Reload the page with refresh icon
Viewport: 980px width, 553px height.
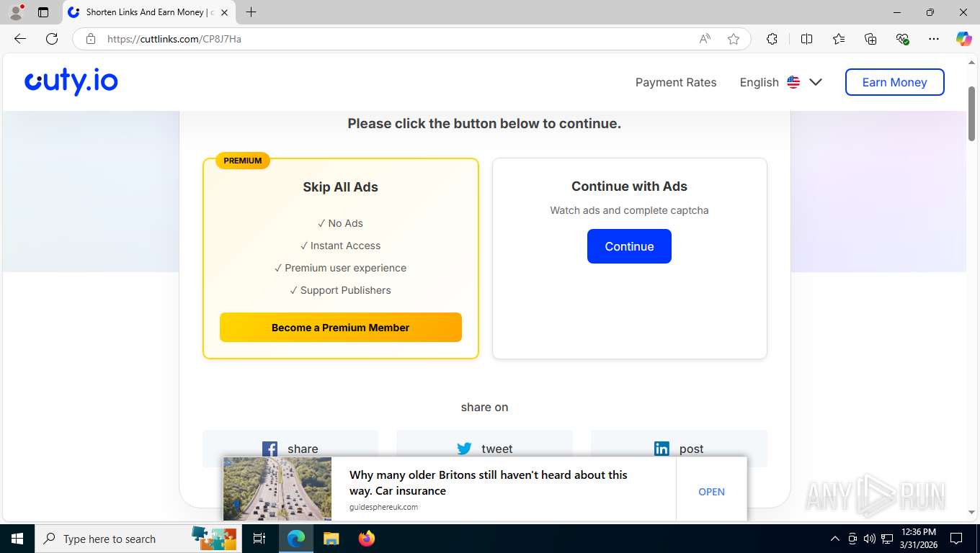coord(52,39)
